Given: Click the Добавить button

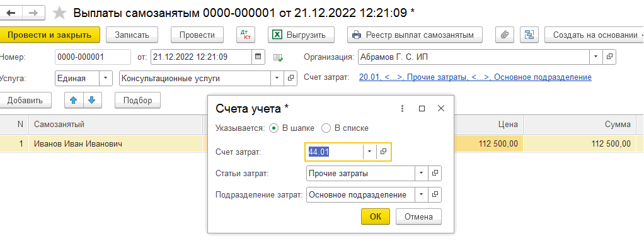Looking at the screenshot, I should click(25, 100).
